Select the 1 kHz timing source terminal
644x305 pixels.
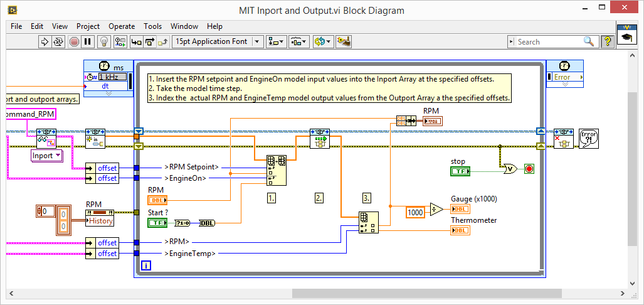pyautogui.click(x=112, y=77)
